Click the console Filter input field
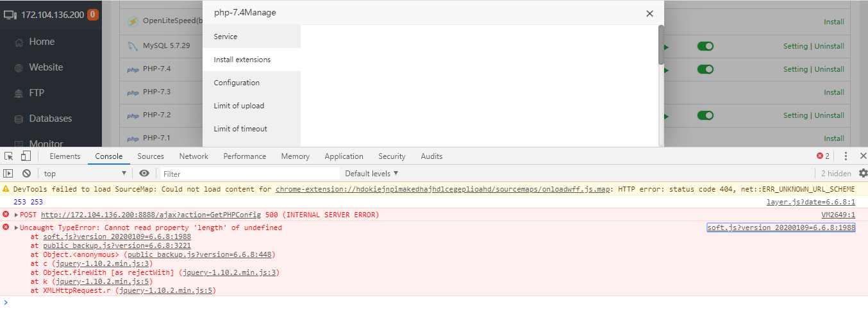The width and height of the screenshot is (868, 323). (250, 173)
